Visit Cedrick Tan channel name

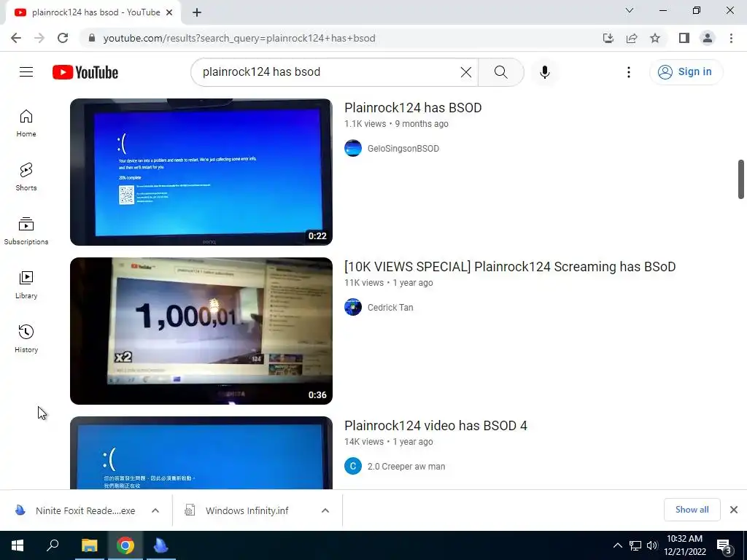390,308
